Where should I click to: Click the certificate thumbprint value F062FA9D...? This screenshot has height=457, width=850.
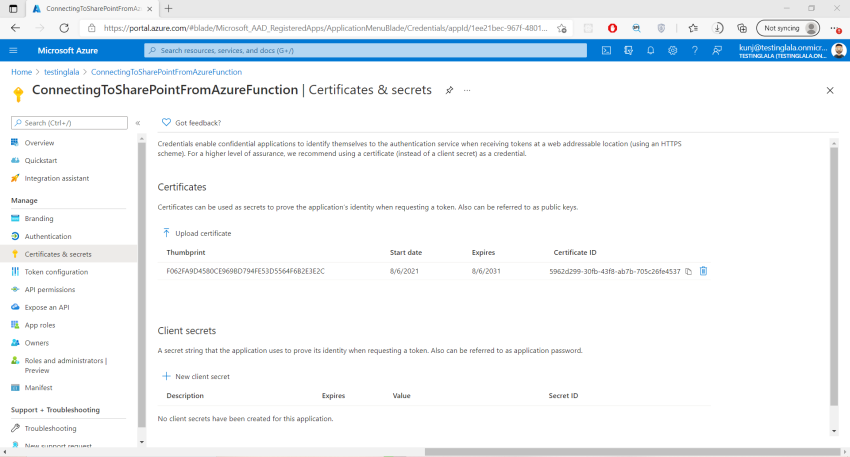[246, 271]
